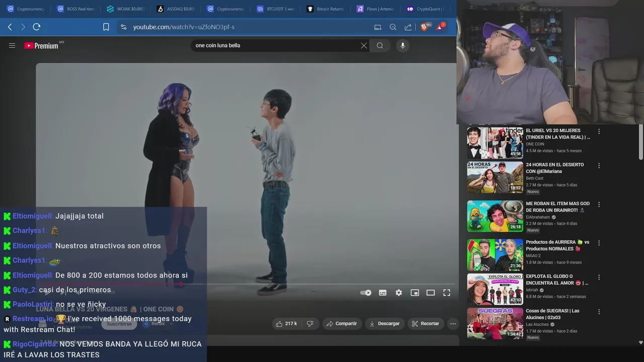Open options menu for 24 HORAS EN EL DESIERTO
Image resolution: width=644 pixels, height=362 pixels.
point(599,165)
